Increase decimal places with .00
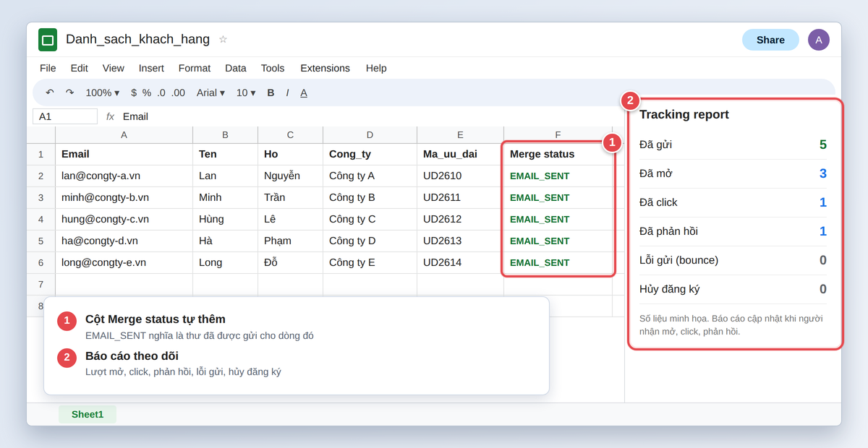 coord(178,92)
